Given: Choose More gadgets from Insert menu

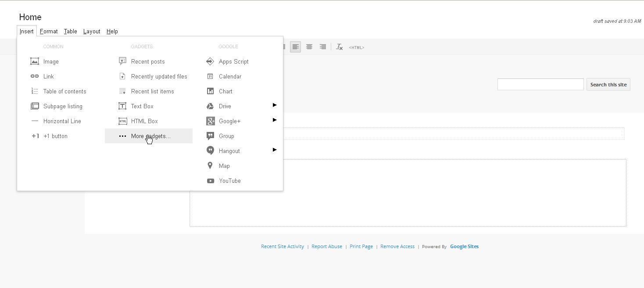Looking at the screenshot, I should [x=150, y=136].
